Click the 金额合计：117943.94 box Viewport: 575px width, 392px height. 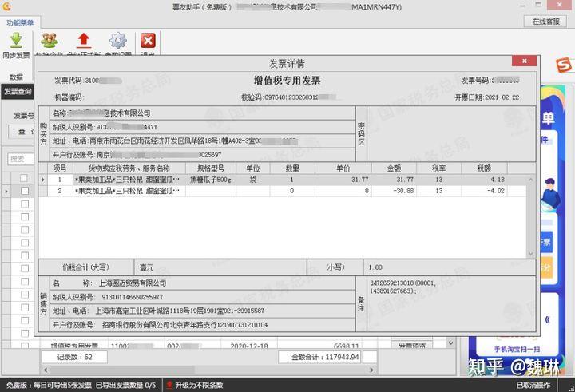coord(319,357)
